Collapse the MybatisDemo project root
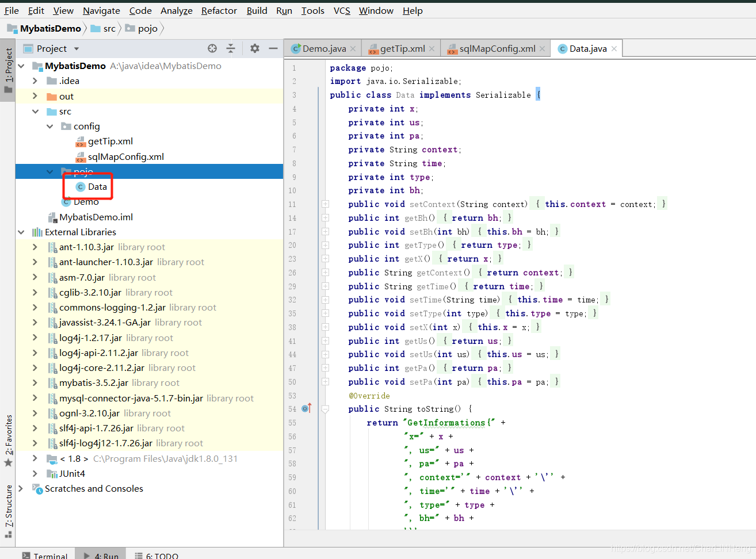The image size is (756, 559). point(21,66)
